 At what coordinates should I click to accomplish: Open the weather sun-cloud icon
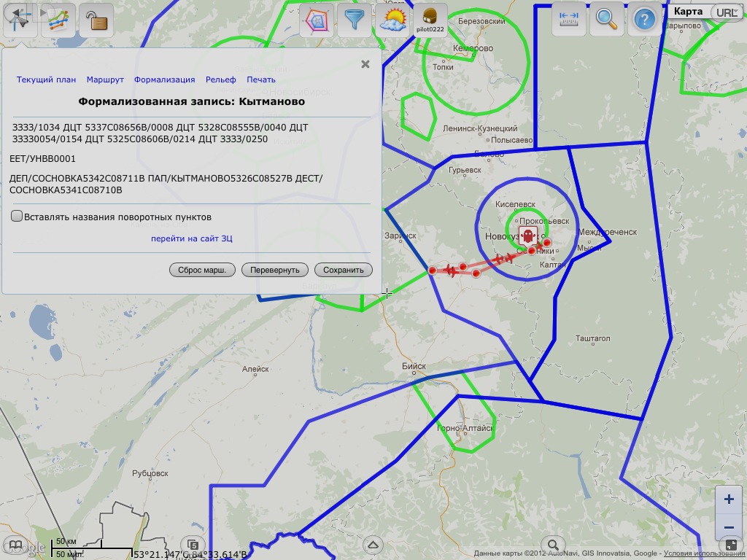(x=392, y=20)
